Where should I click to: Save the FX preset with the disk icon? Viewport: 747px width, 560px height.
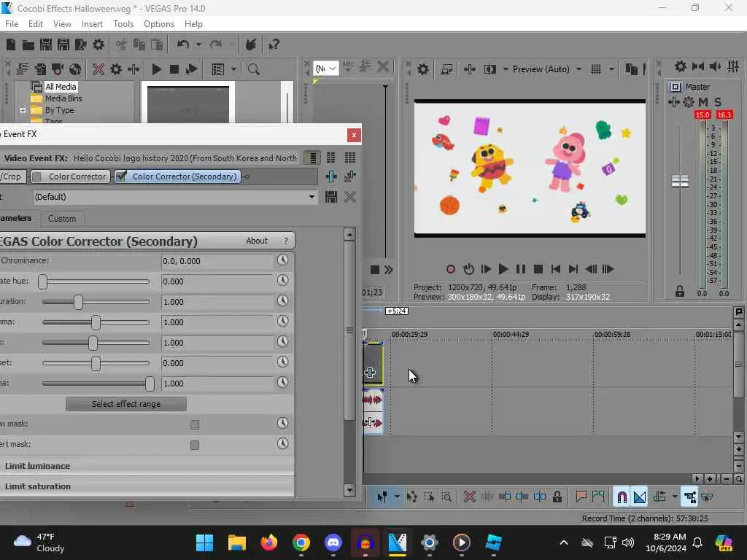pyautogui.click(x=331, y=197)
